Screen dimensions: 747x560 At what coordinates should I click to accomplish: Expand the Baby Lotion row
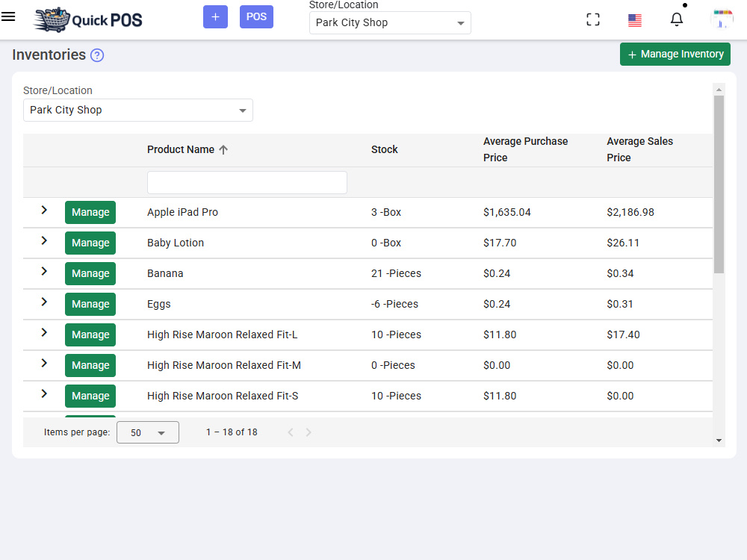pos(44,240)
